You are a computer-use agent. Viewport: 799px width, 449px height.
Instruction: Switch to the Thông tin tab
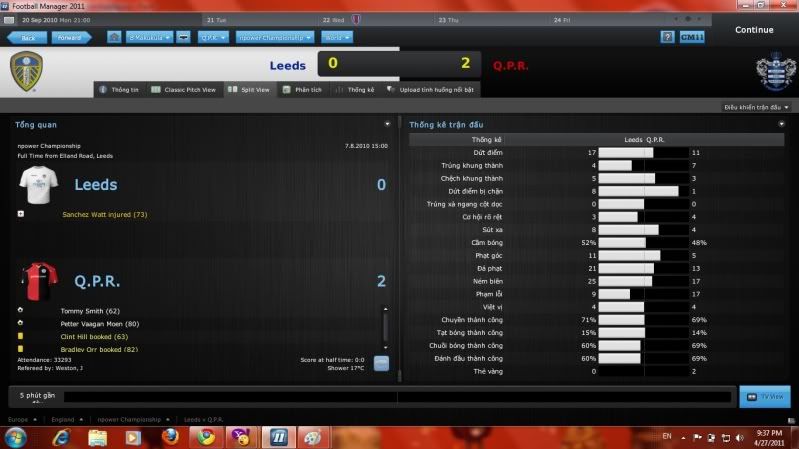click(119, 90)
